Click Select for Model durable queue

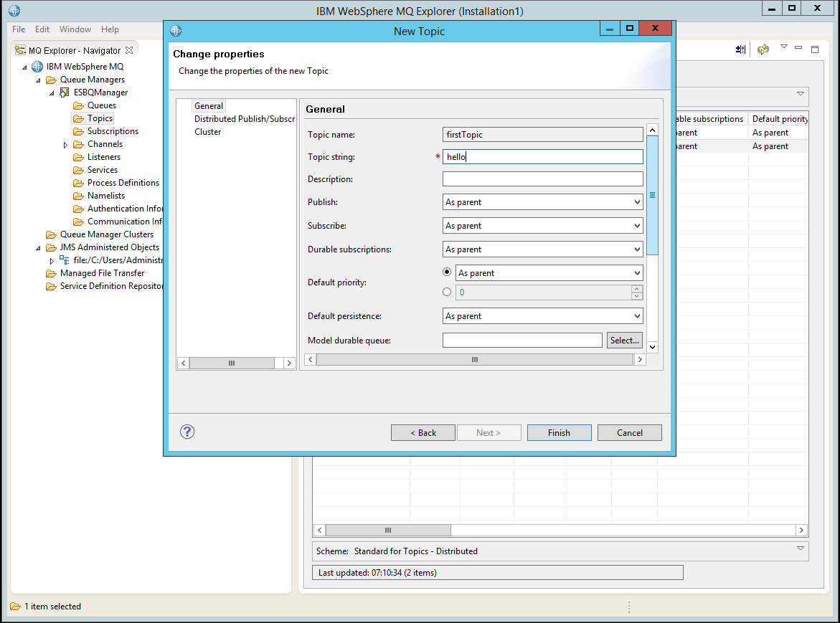[x=623, y=340]
